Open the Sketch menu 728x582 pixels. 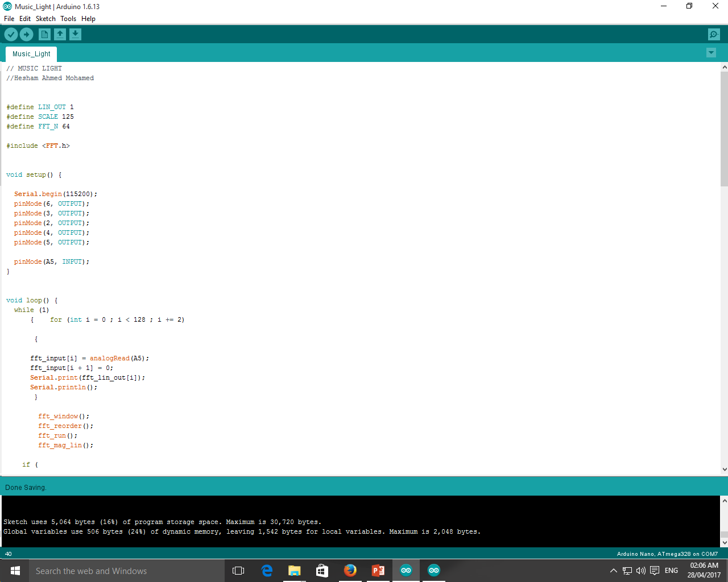click(x=45, y=18)
